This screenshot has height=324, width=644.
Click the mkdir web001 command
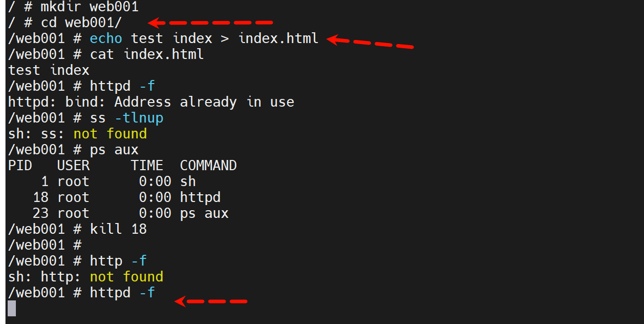[x=89, y=7]
